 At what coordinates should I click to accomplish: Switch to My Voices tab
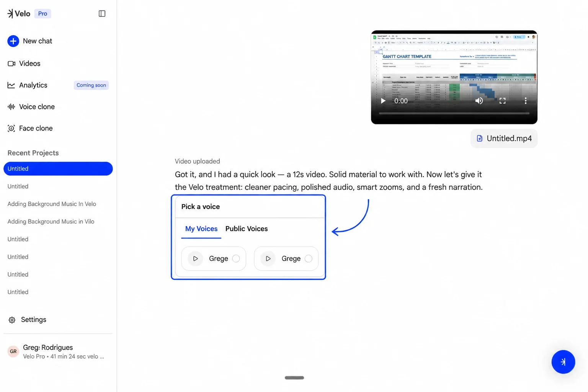tap(201, 229)
